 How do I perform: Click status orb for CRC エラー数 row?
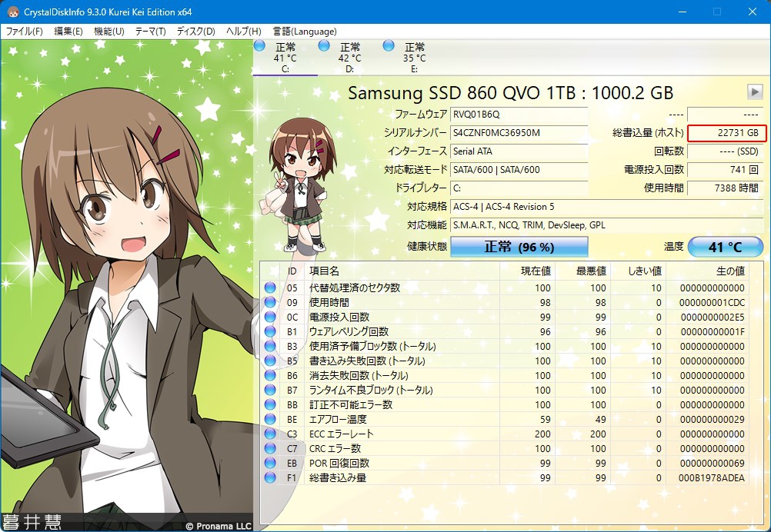coord(270,448)
